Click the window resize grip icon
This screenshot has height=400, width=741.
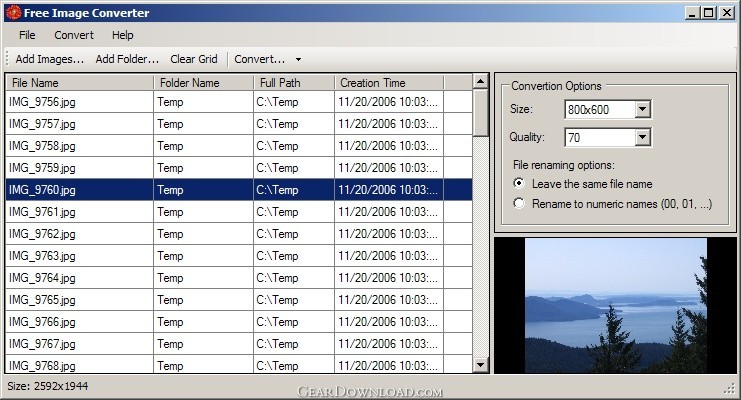730,389
